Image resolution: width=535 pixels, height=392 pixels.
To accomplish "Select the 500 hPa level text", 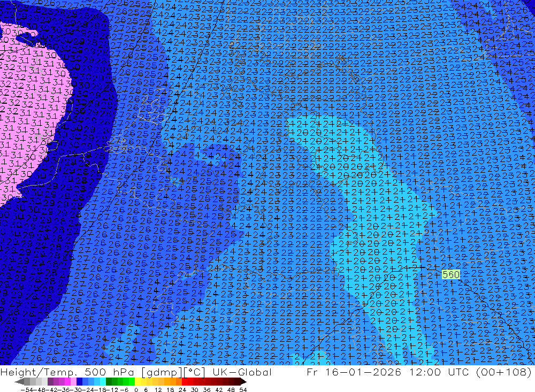I will pos(109,372).
